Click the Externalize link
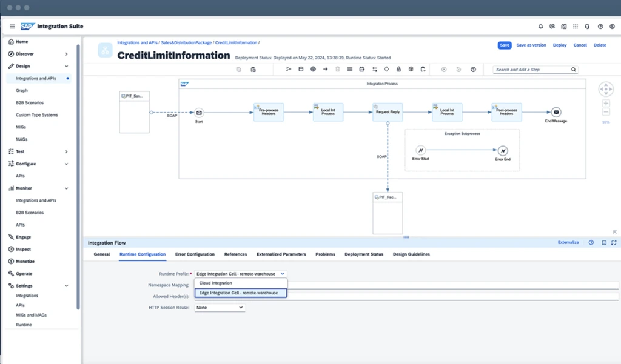Viewport: 621px width, 364px height. 568,242
